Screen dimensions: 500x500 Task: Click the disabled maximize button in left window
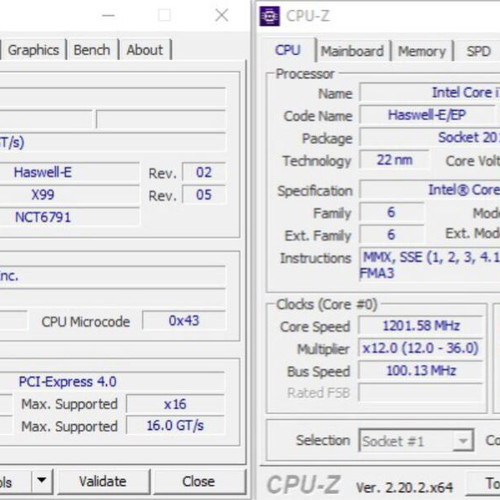(x=164, y=15)
